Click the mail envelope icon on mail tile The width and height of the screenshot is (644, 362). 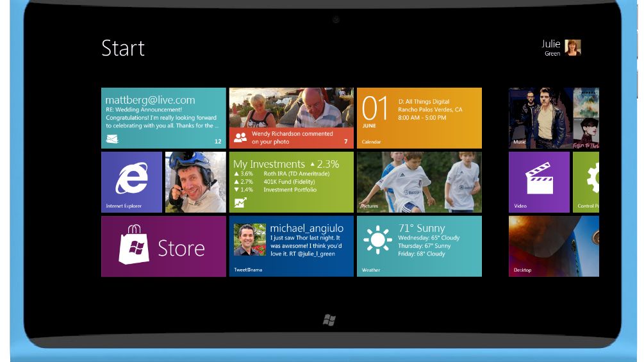click(112, 140)
